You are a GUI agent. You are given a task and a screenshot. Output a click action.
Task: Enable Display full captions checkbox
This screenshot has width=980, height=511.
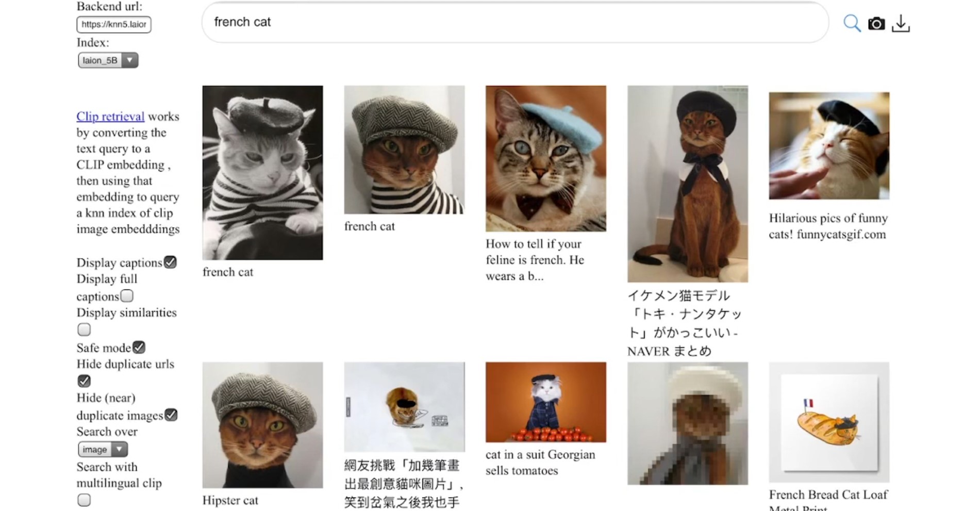[x=127, y=296]
